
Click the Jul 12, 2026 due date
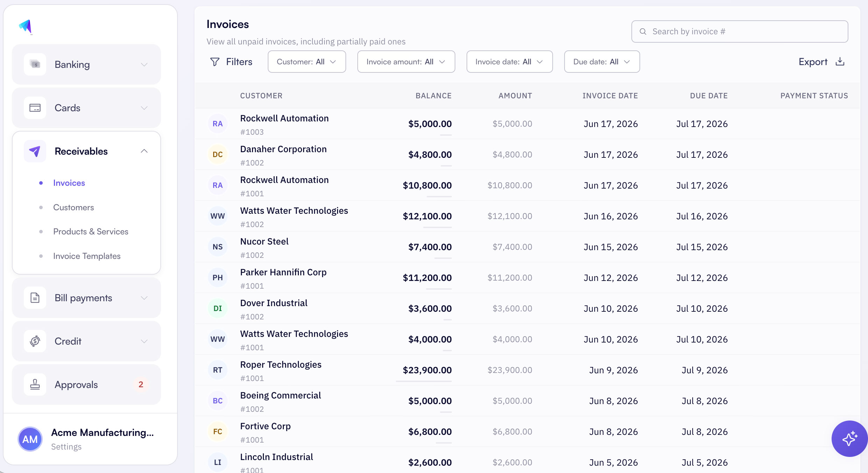tap(702, 278)
